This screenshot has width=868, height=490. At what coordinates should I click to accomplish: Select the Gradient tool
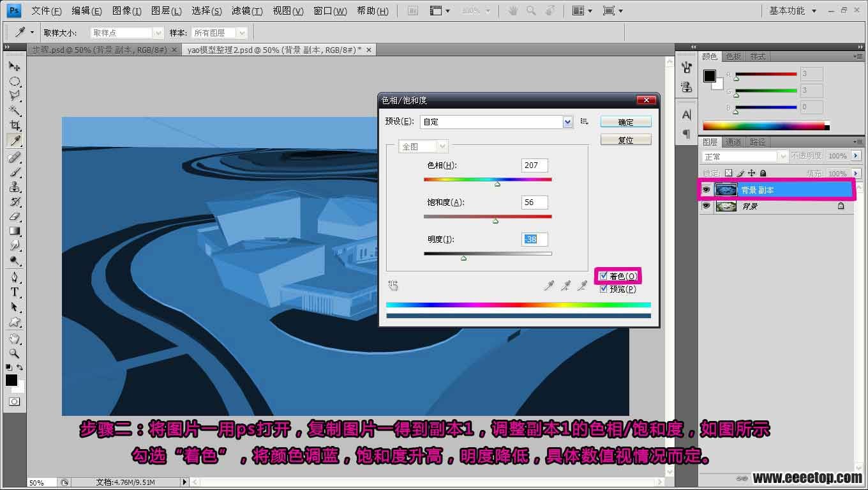14,231
